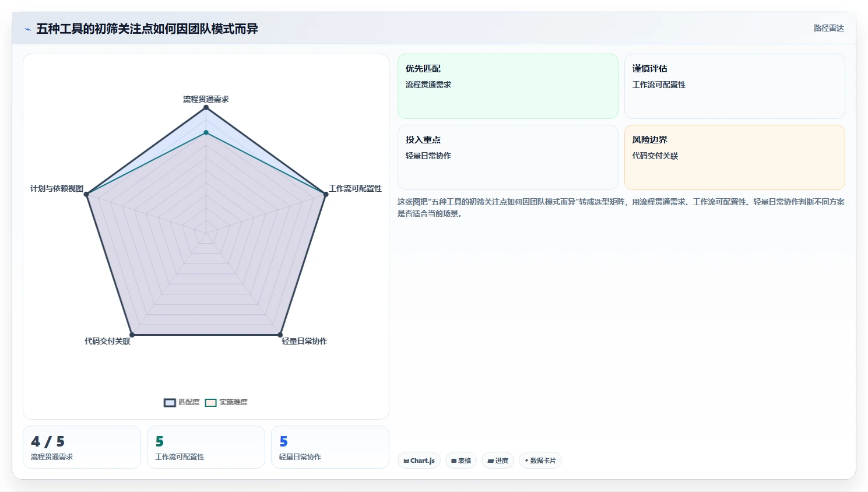Open the 谨慎评估 card

pyautogui.click(x=735, y=86)
